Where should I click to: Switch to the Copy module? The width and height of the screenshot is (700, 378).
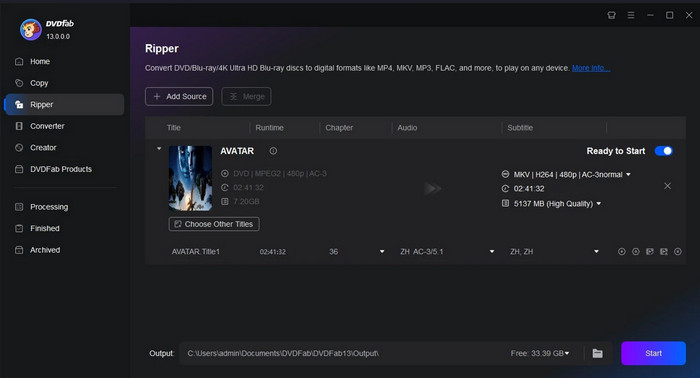(39, 83)
